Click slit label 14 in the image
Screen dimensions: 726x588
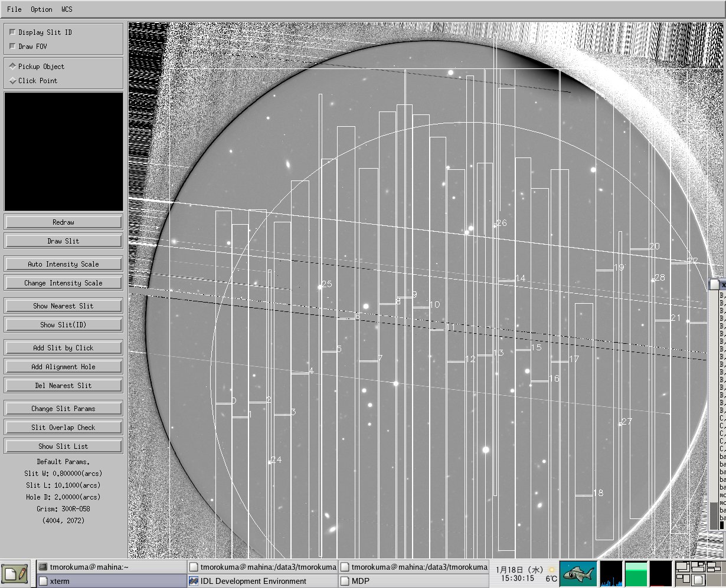pos(520,278)
